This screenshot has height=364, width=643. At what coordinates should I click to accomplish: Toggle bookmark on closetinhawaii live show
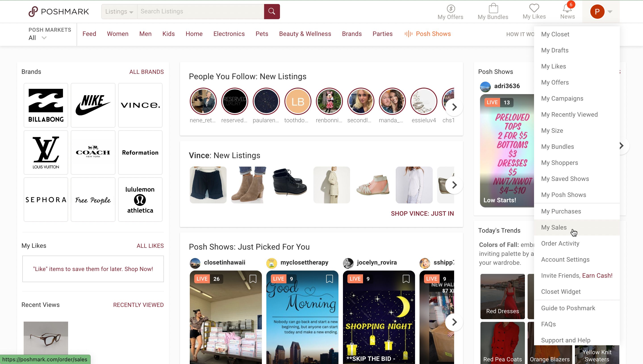point(253,278)
